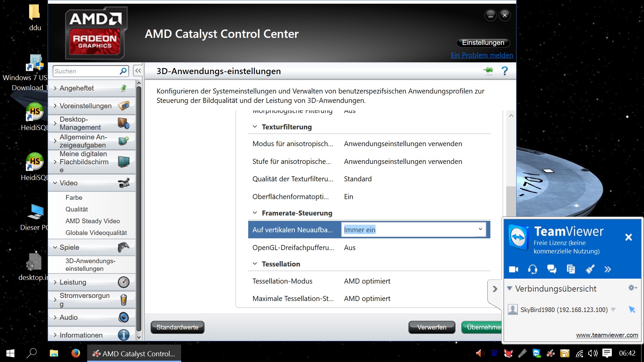Select the Oberflächenformatoptimierung row

[369, 196]
